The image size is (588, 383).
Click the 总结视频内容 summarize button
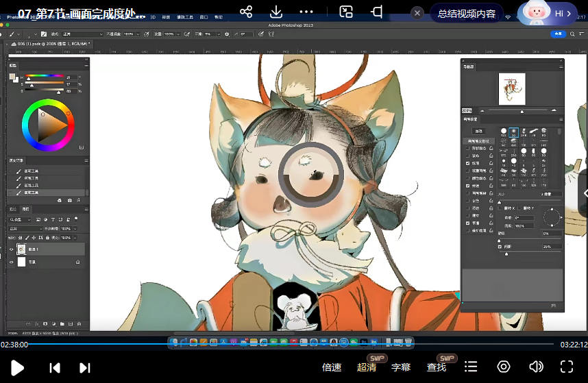tap(466, 13)
